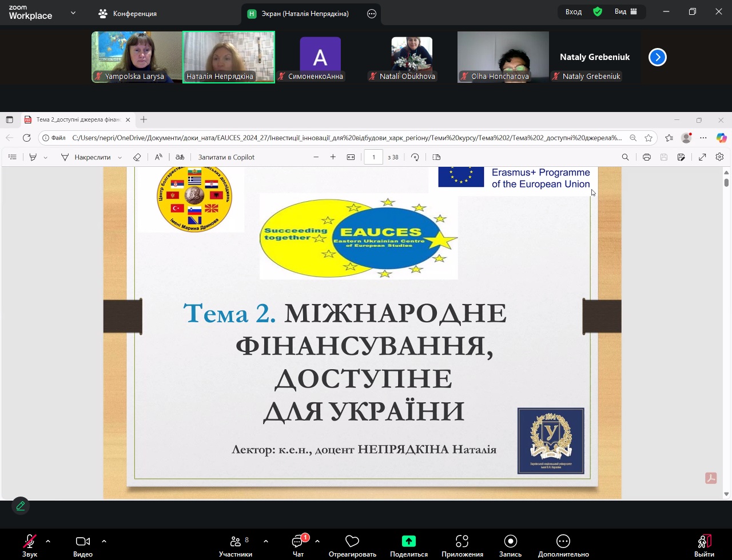Expand the video options arrow next to Видео

[x=104, y=541]
